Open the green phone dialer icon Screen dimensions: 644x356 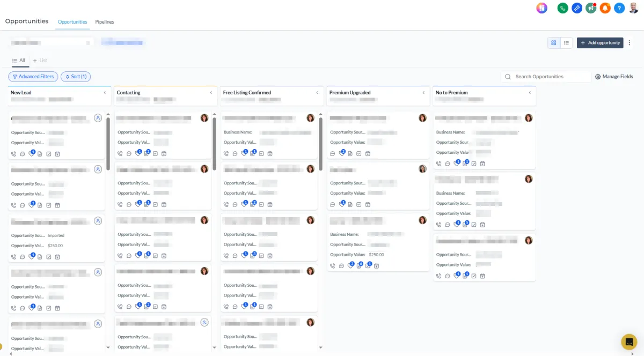[x=562, y=8]
